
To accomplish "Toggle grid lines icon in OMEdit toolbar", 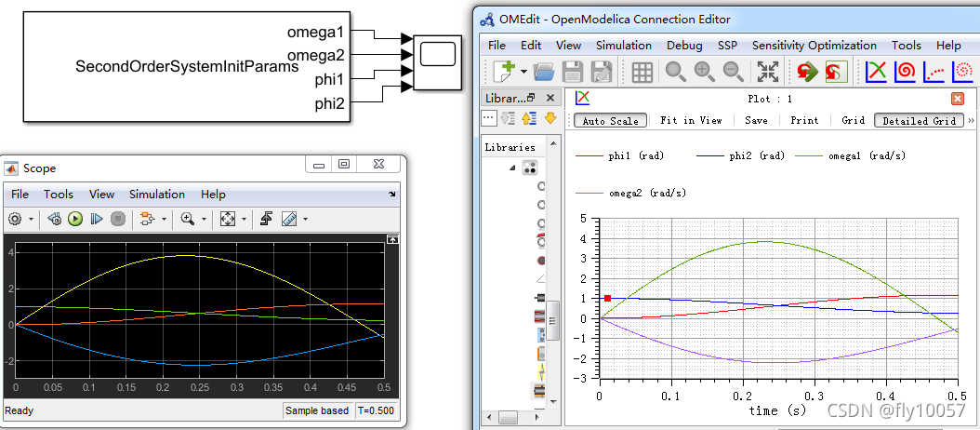I will (642, 72).
